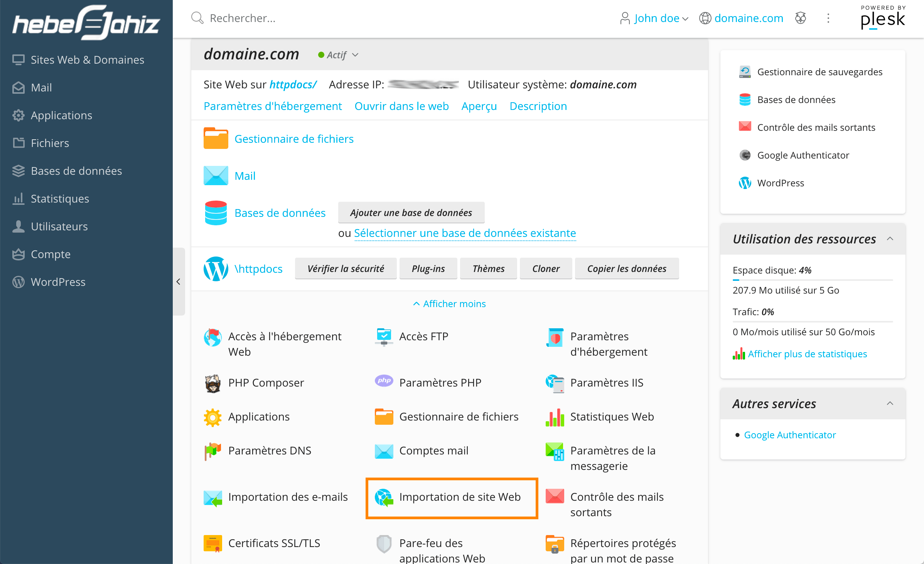Open the Actif status dropdown
924x564 pixels.
click(338, 55)
